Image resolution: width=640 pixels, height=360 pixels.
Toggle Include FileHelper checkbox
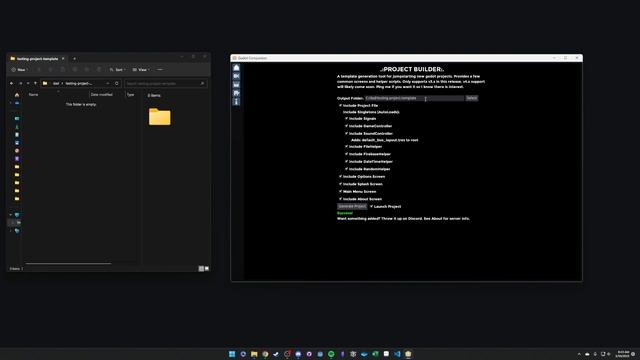(x=347, y=146)
